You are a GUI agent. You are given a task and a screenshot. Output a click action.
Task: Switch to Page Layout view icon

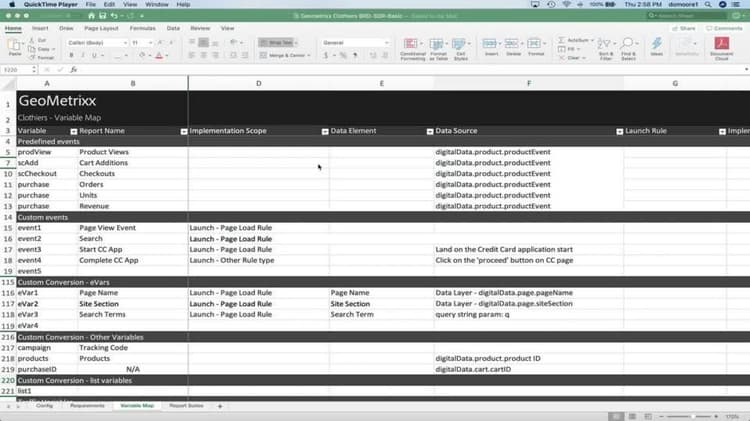coord(632,417)
